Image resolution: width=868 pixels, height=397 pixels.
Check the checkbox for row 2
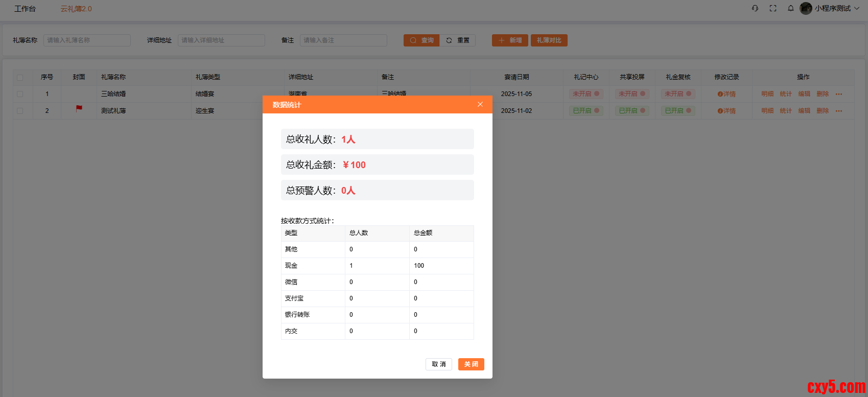(20, 111)
